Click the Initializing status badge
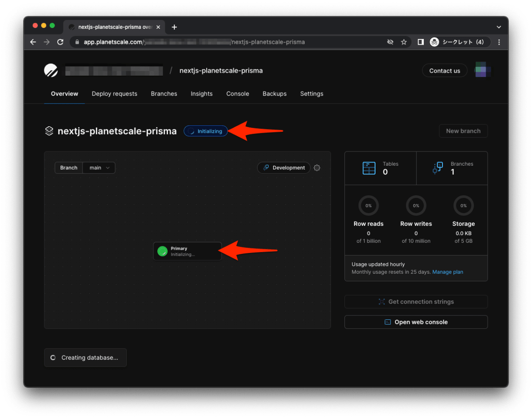 click(x=206, y=131)
